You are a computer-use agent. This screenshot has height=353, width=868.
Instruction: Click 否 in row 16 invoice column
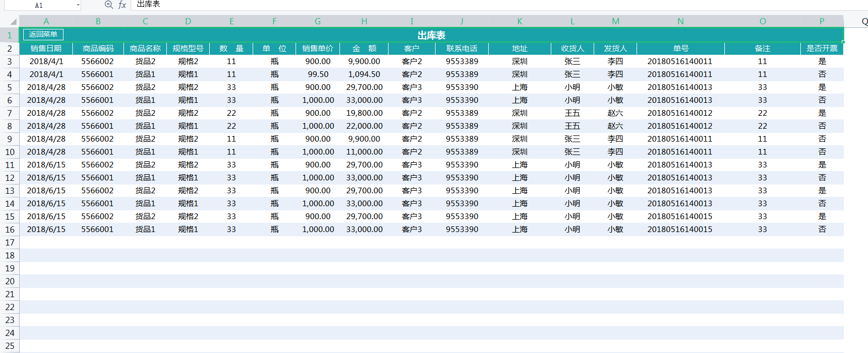pos(822,229)
